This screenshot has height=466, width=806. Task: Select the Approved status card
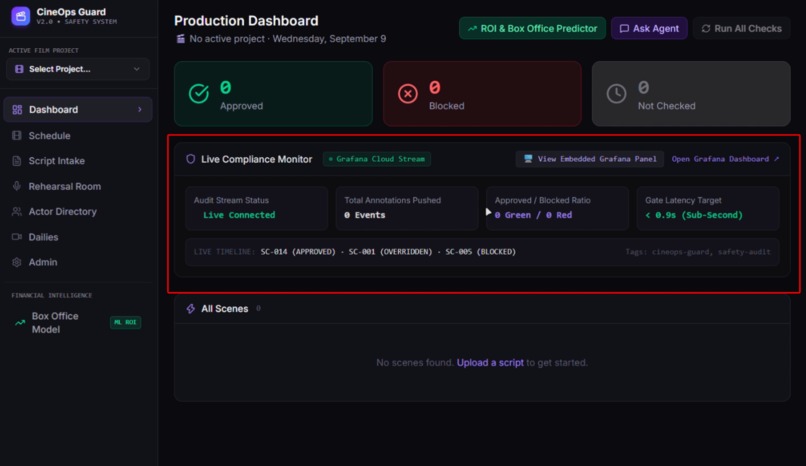pos(273,94)
